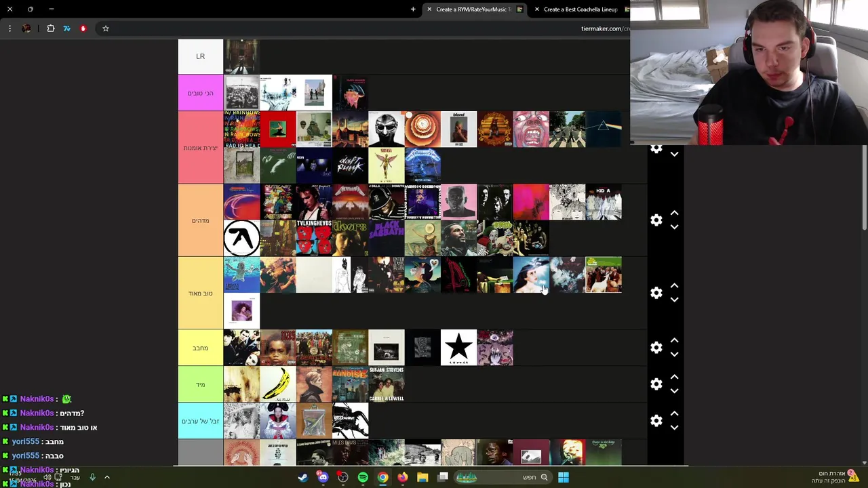Select the מחבב tier label
This screenshot has height=488, width=868.
[200, 348]
